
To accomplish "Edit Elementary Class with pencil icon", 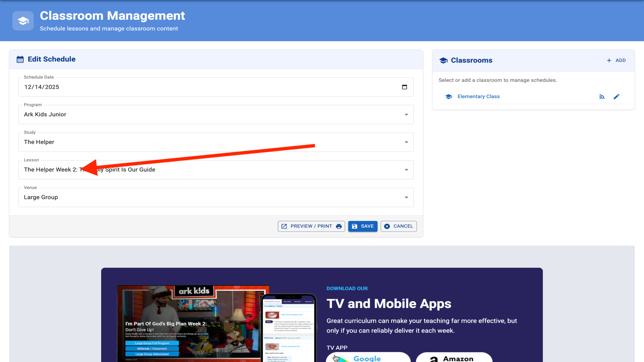I will [616, 97].
